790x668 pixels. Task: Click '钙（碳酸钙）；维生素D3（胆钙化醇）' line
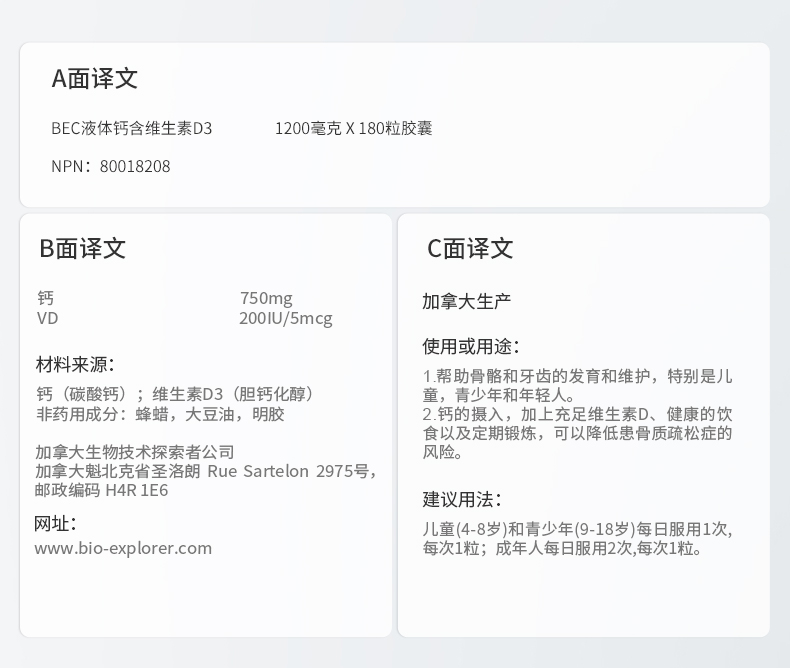pos(175,394)
